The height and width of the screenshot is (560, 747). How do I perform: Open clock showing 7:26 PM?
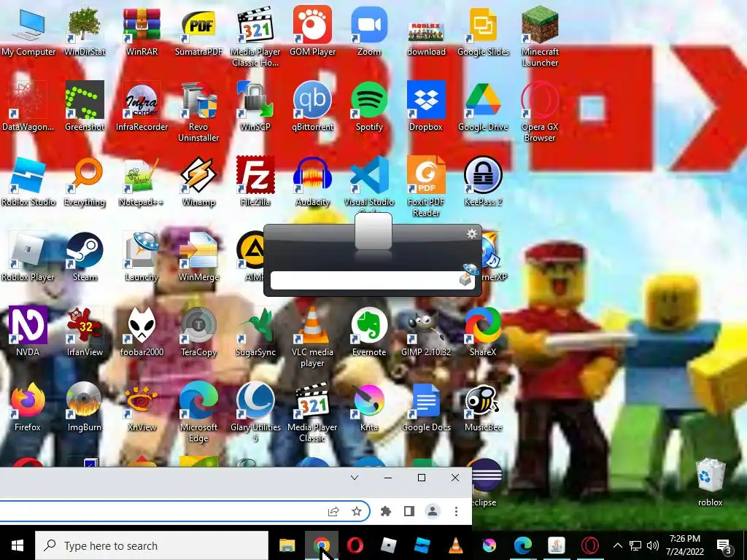pyautogui.click(x=684, y=545)
